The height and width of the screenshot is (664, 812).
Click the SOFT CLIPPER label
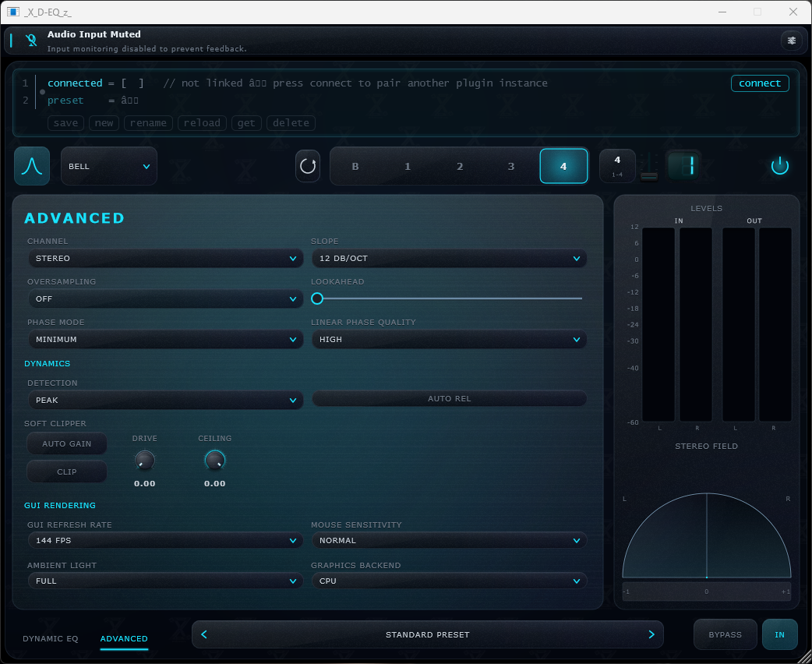55,424
